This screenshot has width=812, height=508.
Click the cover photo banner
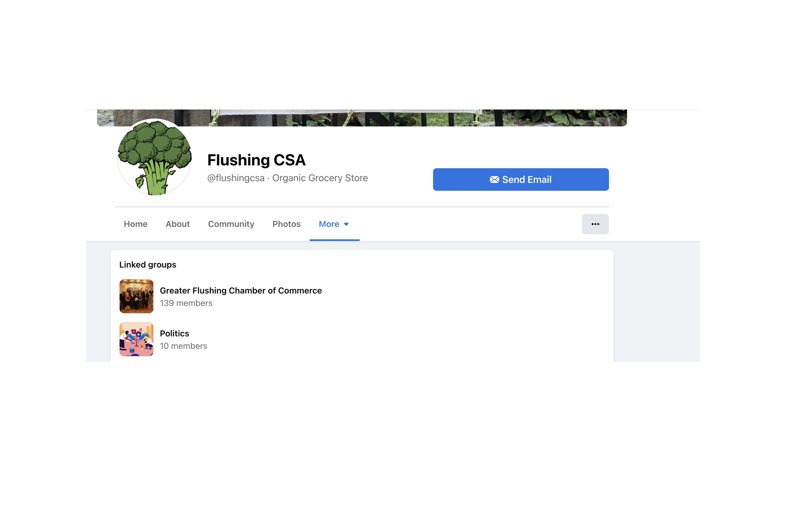362,118
